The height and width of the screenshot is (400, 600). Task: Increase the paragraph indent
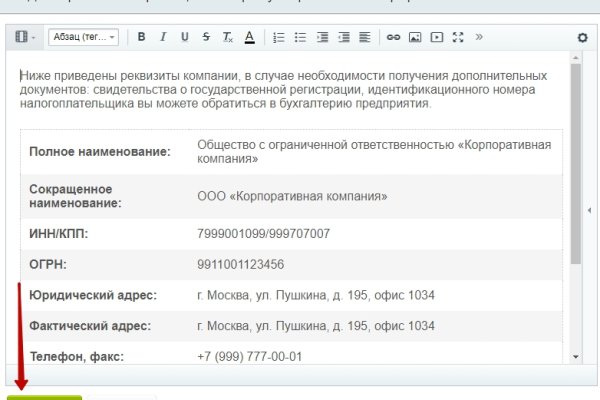(343, 37)
